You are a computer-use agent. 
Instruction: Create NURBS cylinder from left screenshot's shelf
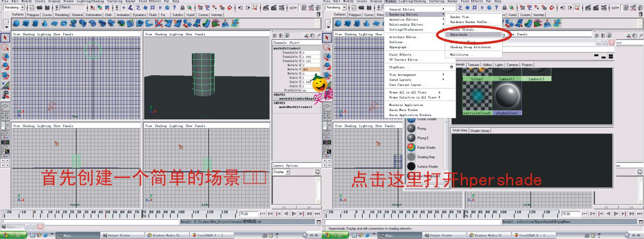pos(35,23)
